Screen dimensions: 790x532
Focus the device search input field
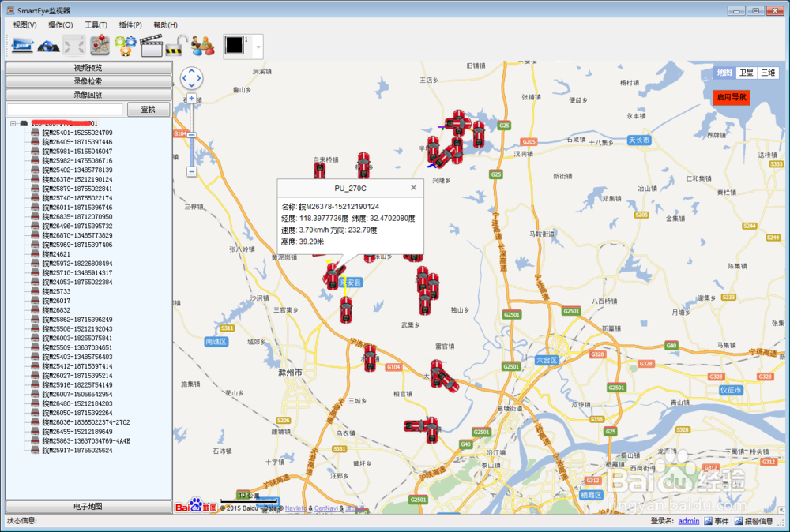pyautogui.click(x=65, y=109)
